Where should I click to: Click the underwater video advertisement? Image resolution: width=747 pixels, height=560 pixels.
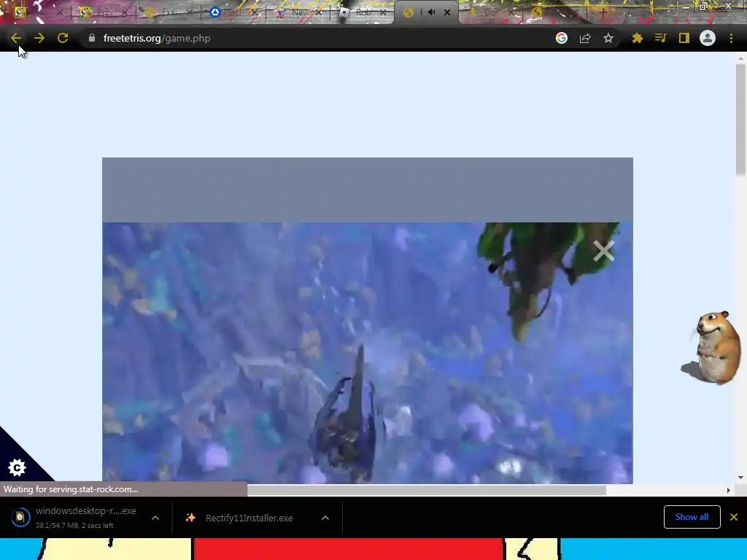368,353
